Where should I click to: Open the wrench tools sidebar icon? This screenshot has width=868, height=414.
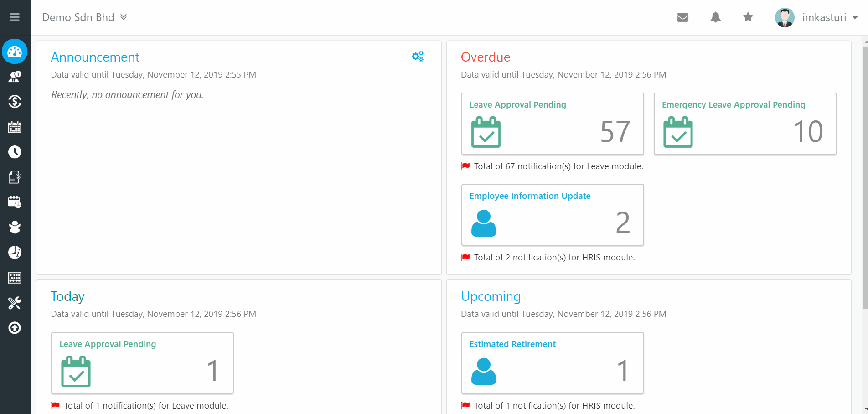click(15, 303)
